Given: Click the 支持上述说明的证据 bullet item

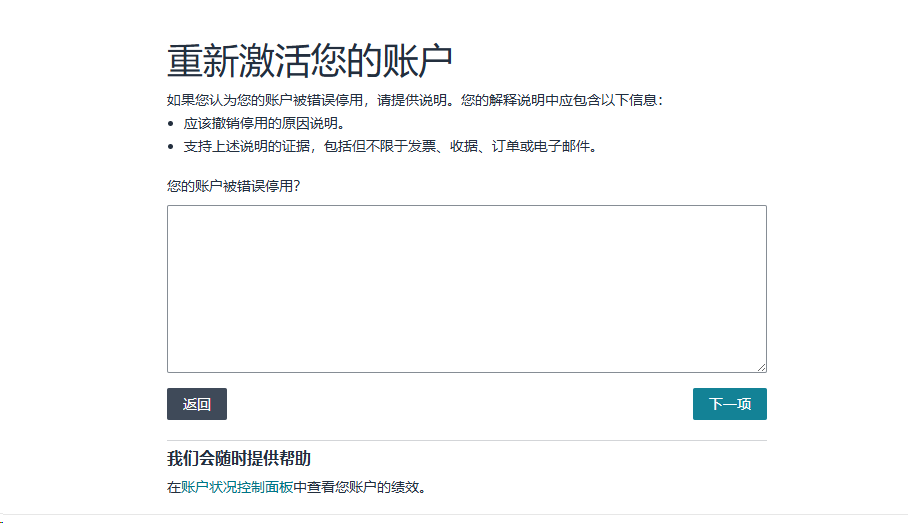Looking at the screenshot, I should click(390, 147).
